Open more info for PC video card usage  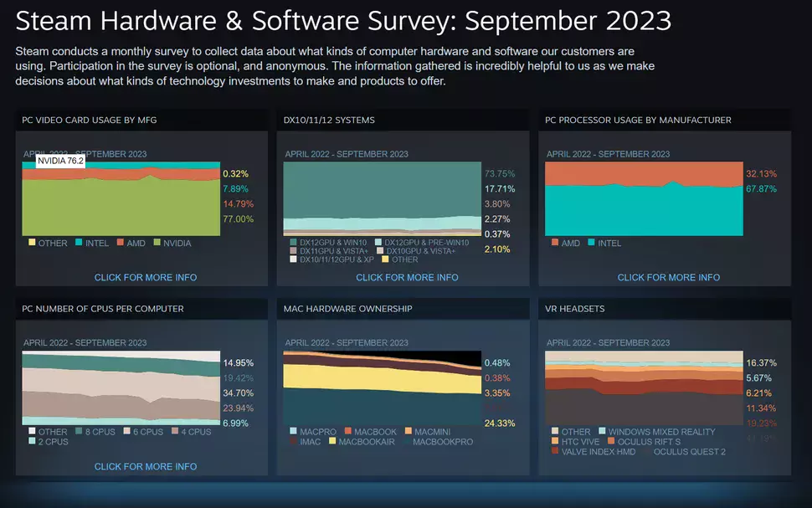[x=146, y=278]
